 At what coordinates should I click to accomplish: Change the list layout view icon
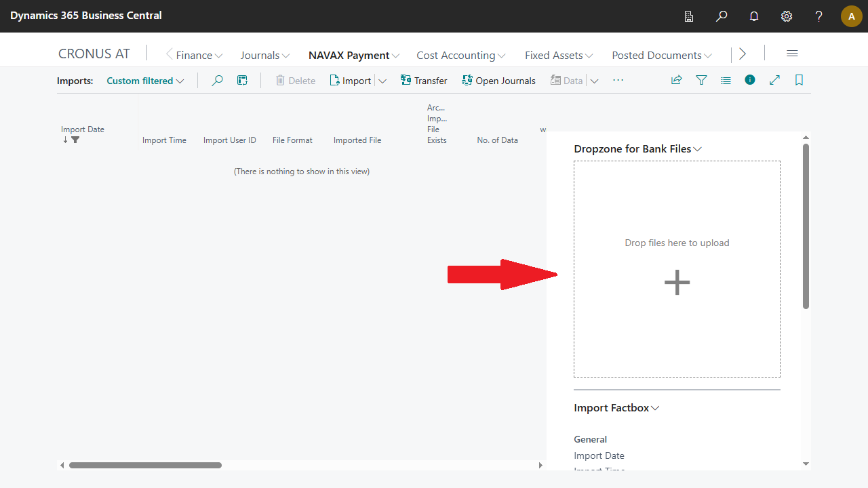726,80
